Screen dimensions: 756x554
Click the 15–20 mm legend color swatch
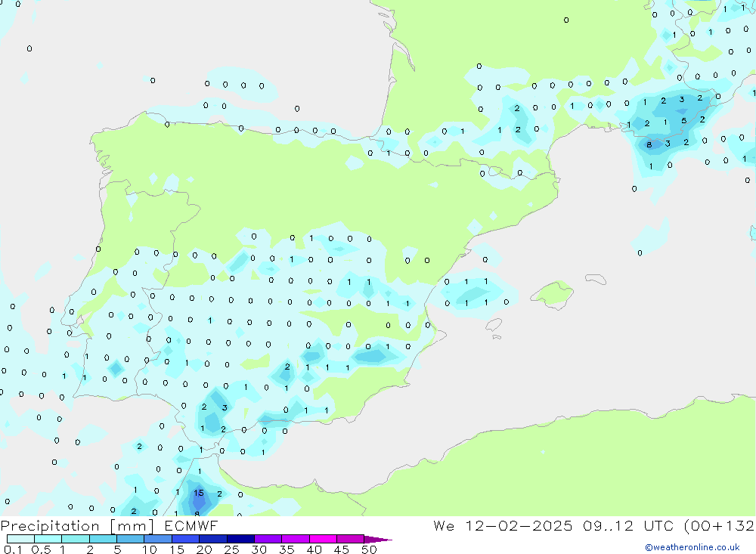(186, 539)
